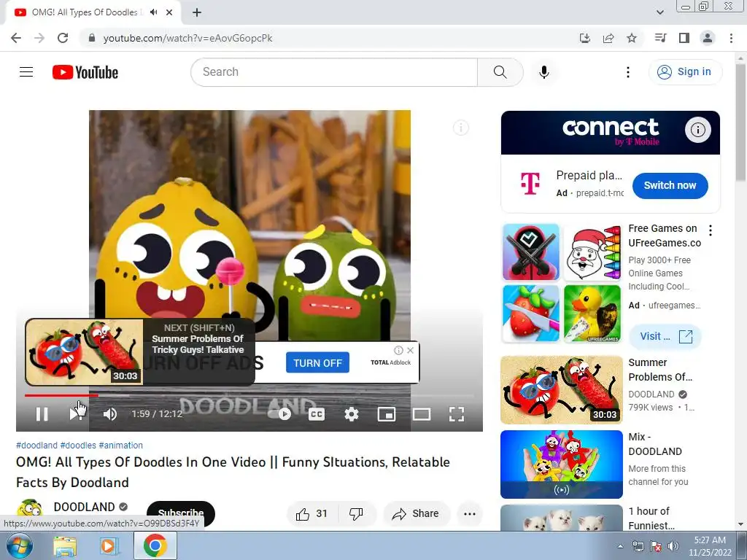
Task: Click the Sign in button
Action: [686, 72]
